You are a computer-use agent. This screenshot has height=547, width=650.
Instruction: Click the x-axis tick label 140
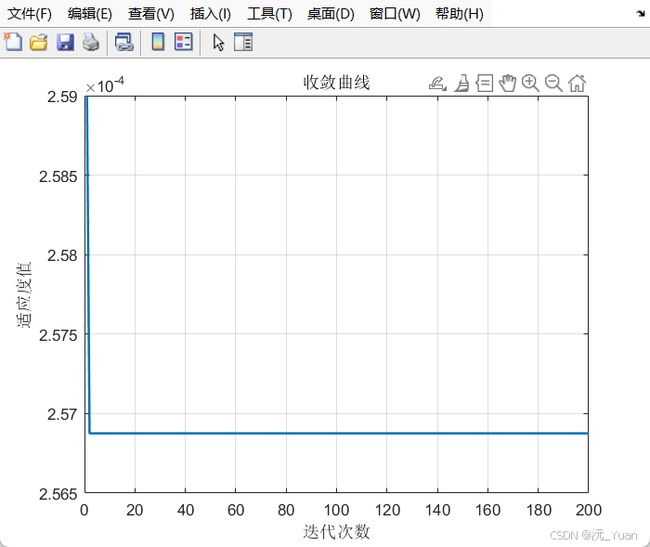pyautogui.click(x=437, y=510)
